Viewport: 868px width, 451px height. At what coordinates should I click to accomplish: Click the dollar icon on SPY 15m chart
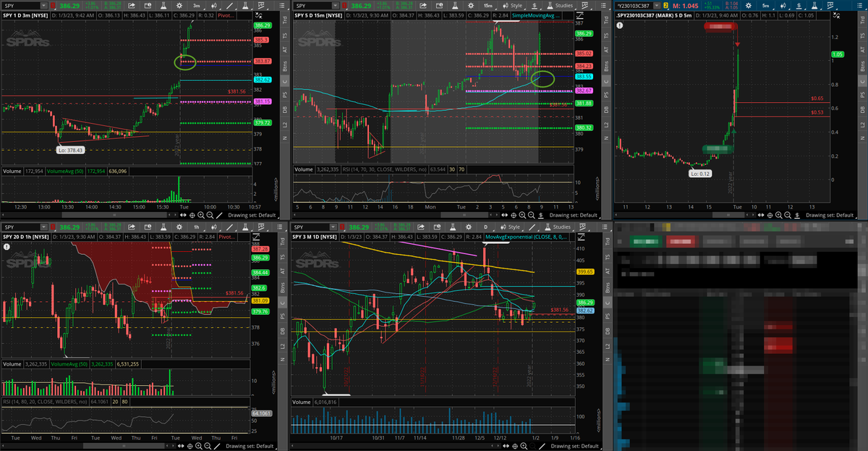tap(535, 5)
